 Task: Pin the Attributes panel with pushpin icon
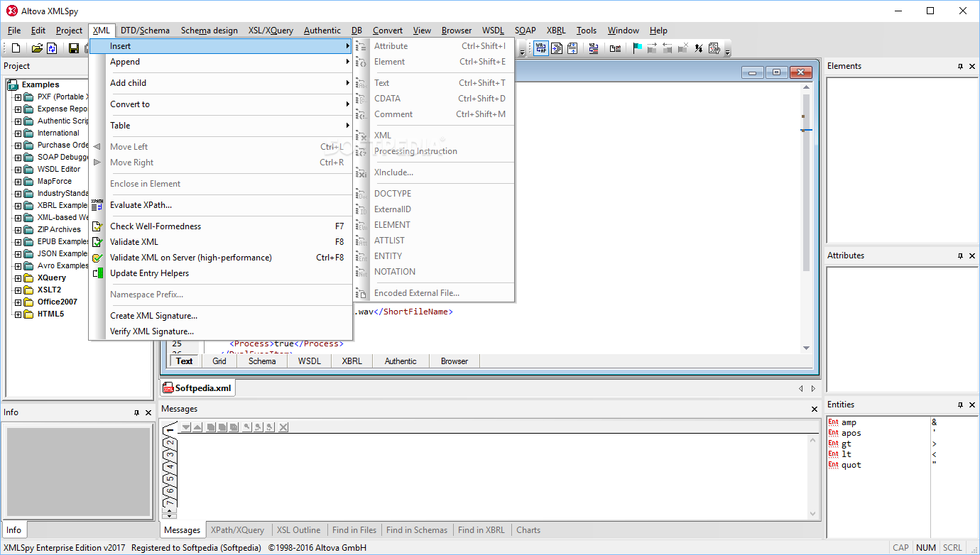click(960, 255)
